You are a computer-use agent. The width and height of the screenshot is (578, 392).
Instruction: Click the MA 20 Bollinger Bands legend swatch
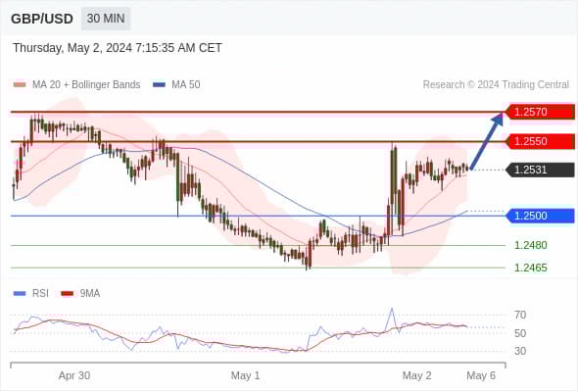[x=20, y=85]
